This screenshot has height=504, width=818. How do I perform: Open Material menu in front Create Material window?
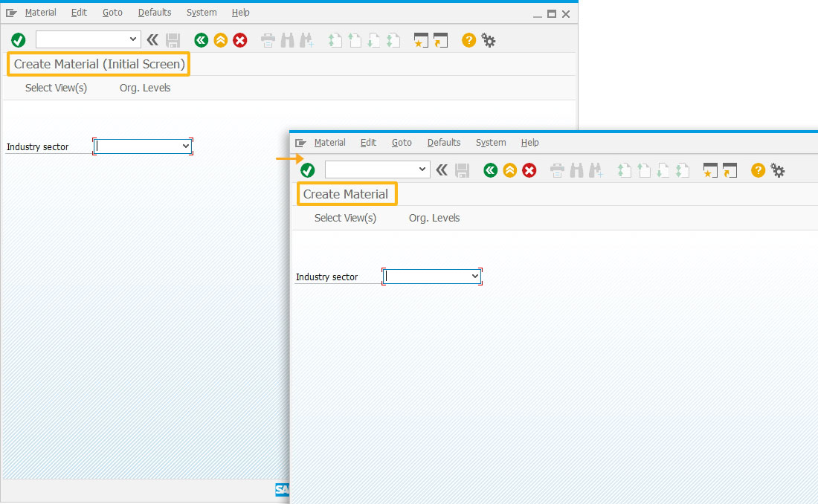tap(330, 143)
